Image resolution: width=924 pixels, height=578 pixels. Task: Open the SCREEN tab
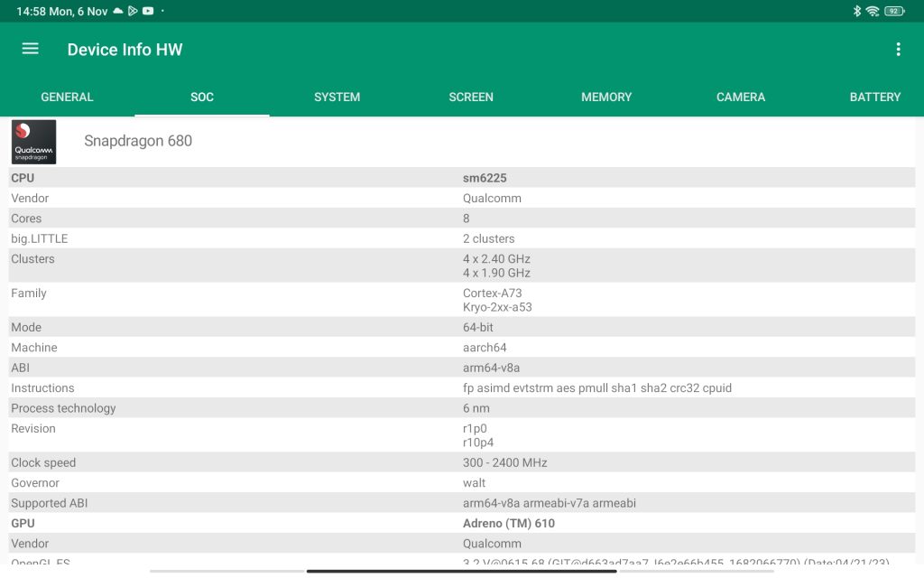pos(471,97)
